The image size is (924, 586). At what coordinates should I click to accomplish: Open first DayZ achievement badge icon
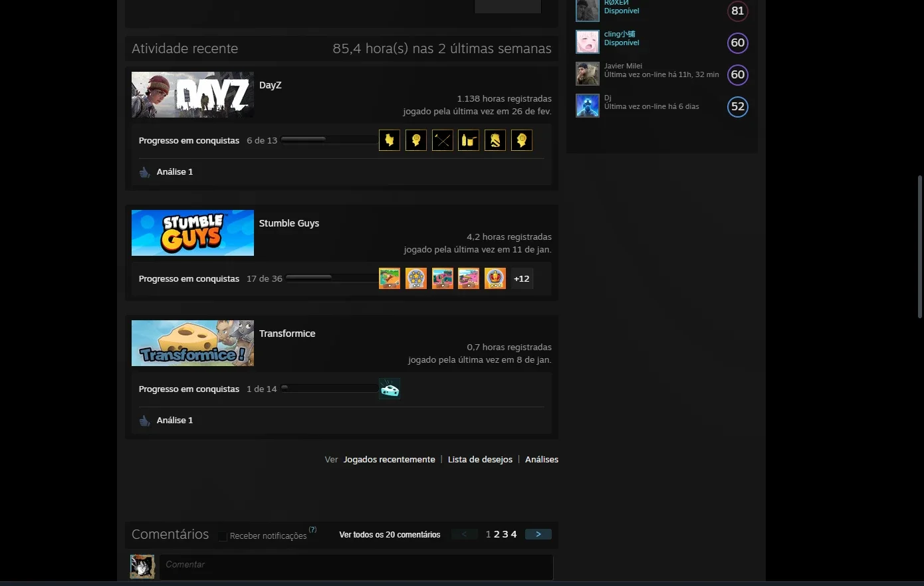390,140
